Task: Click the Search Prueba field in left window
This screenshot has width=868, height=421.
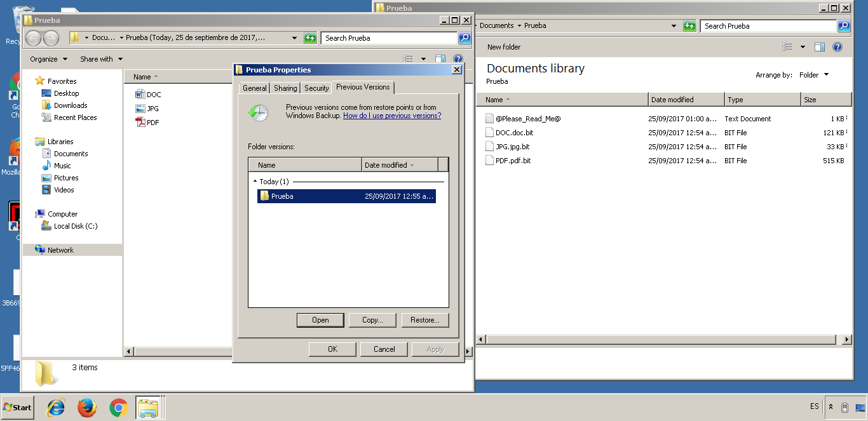Action: point(389,38)
